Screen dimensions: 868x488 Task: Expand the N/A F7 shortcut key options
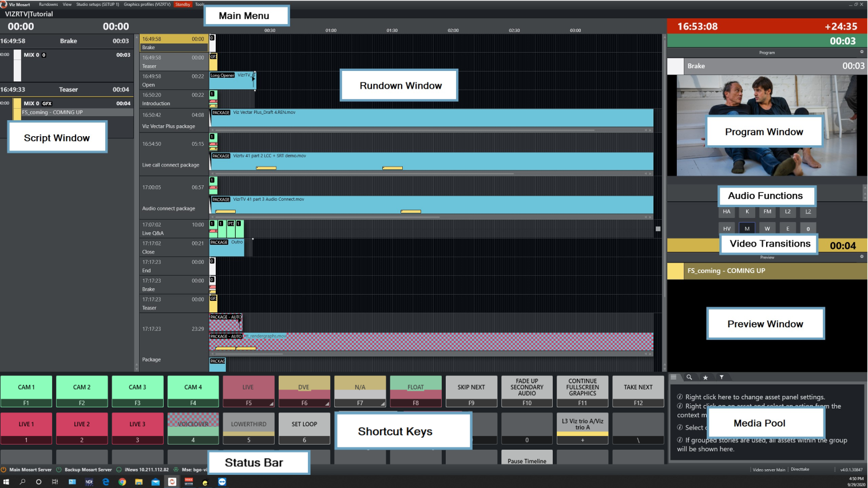(x=382, y=404)
